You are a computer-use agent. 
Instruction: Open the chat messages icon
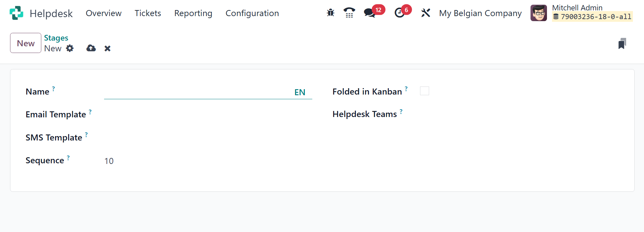tap(370, 13)
